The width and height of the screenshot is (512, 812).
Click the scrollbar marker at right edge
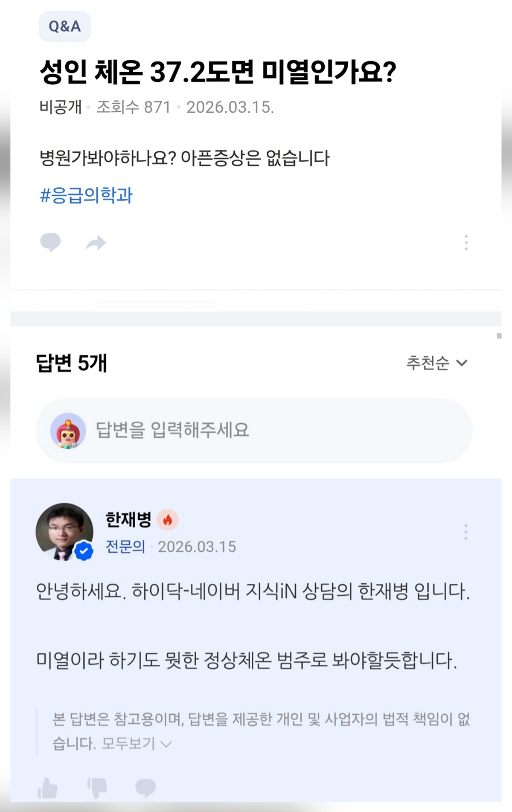(x=499, y=336)
